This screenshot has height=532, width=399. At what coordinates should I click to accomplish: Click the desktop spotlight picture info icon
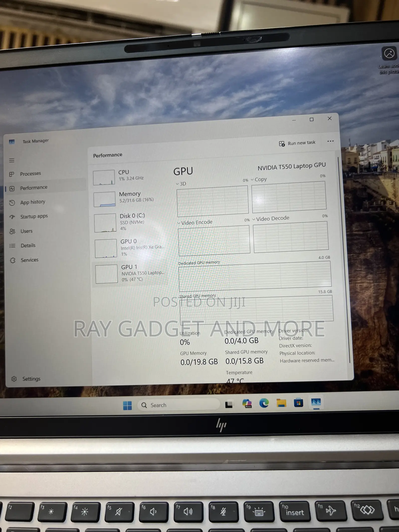tap(389, 53)
